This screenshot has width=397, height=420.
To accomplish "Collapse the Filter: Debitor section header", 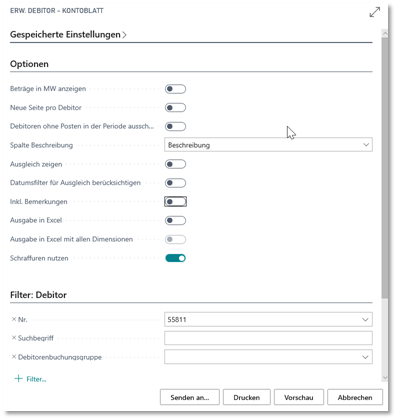I will [x=38, y=295].
